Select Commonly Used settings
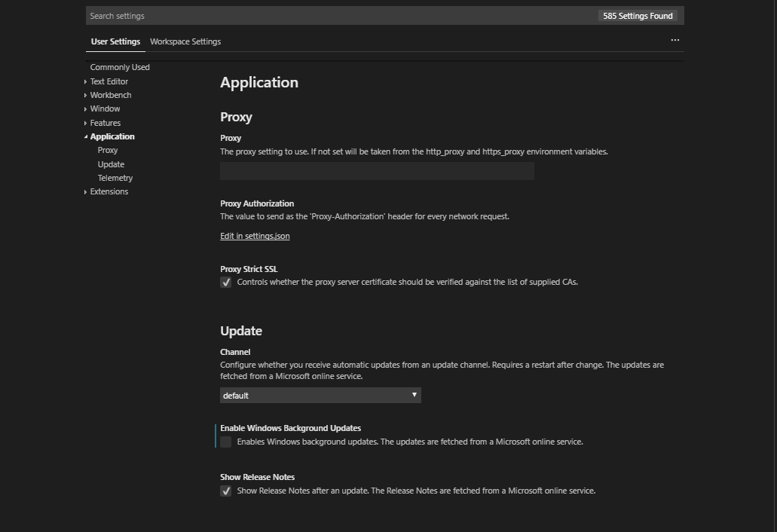 pyautogui.click(x=119, y=66)
